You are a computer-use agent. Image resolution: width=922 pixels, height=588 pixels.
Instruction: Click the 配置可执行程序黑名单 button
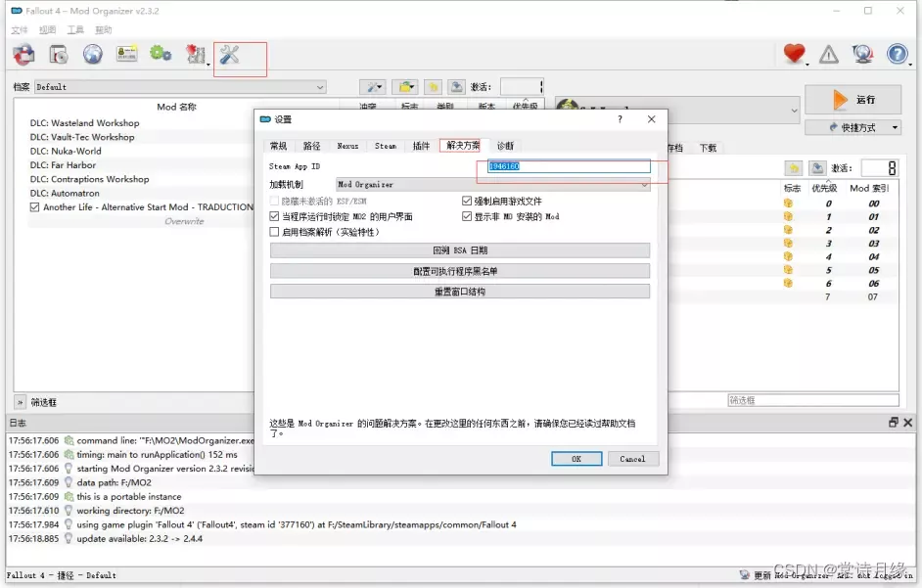tap(460, 271)
